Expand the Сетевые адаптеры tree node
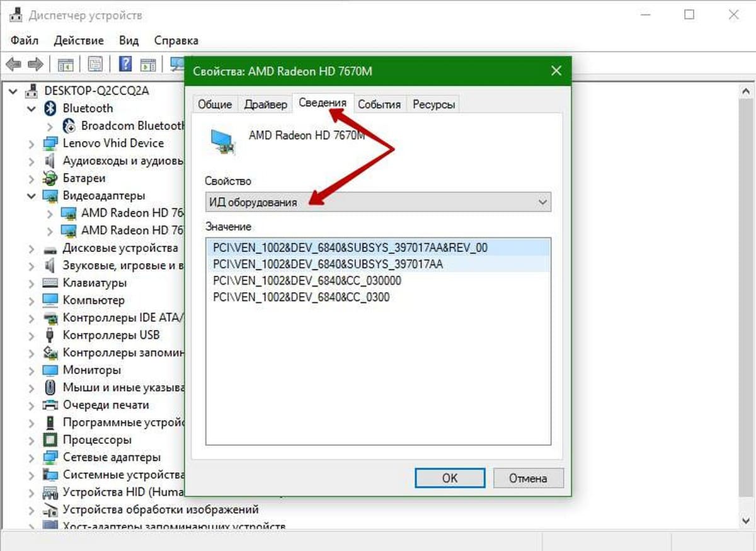Screen dimensions: 756x551 pos(31,457)
